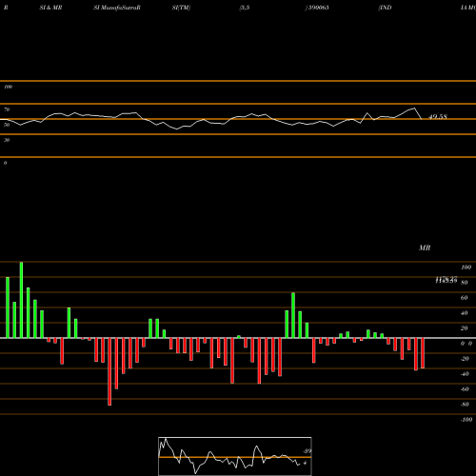The height and width of the screenshot is (476, 476).
Task: Click the MR label above the histogram
Action: pos(425,248)
